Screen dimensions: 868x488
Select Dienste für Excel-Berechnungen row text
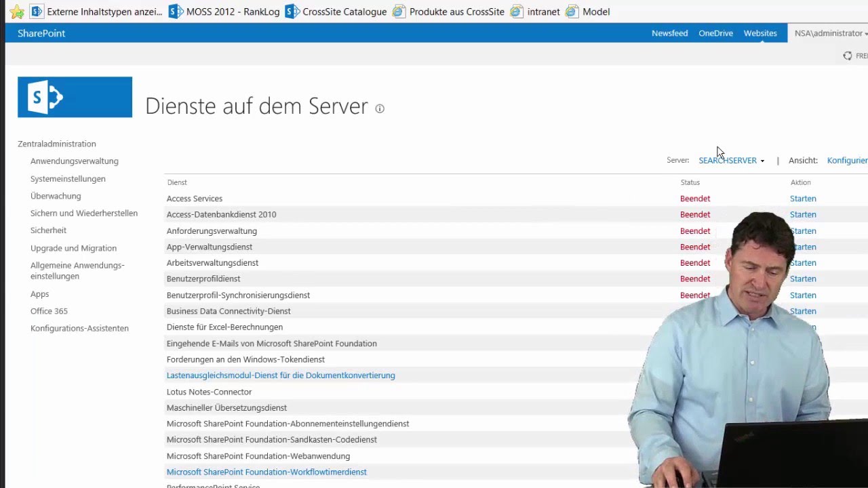coord(224,327)
